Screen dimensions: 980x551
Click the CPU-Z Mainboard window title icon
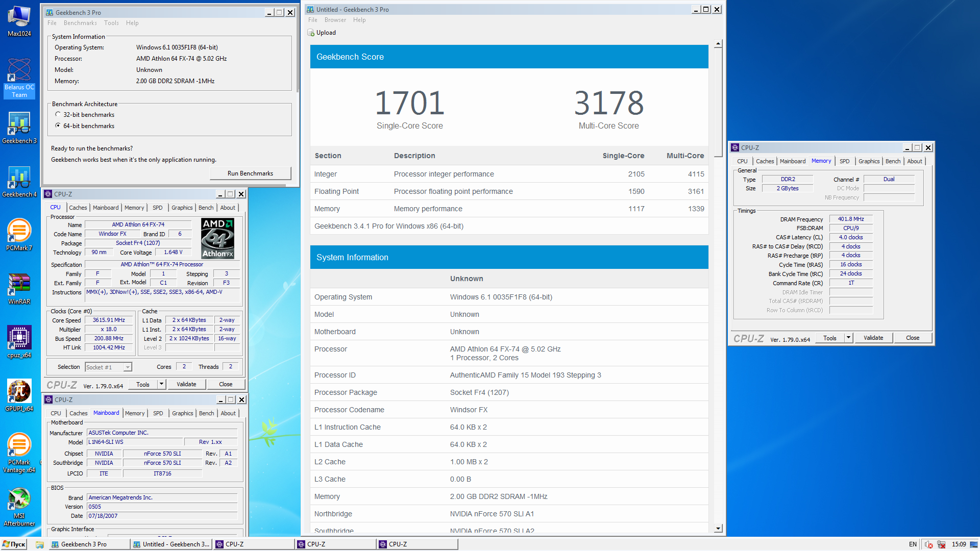click(x=48, y=399)
